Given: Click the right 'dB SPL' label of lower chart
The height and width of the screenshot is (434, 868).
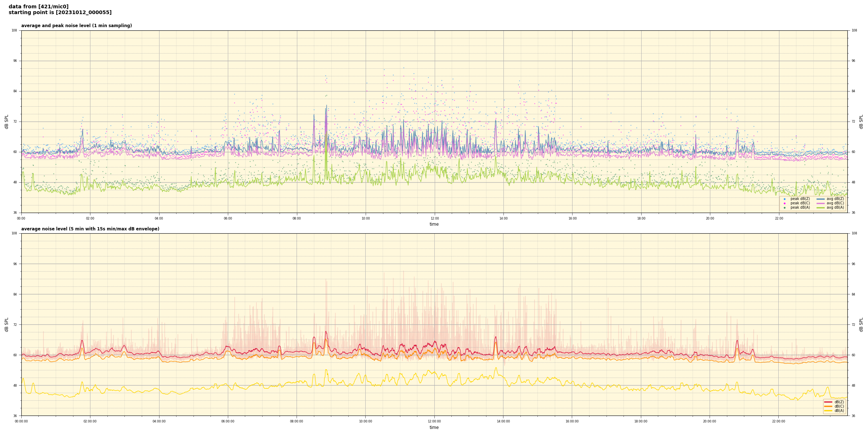Looking at the screenshot, I should (x=861, y=324).
